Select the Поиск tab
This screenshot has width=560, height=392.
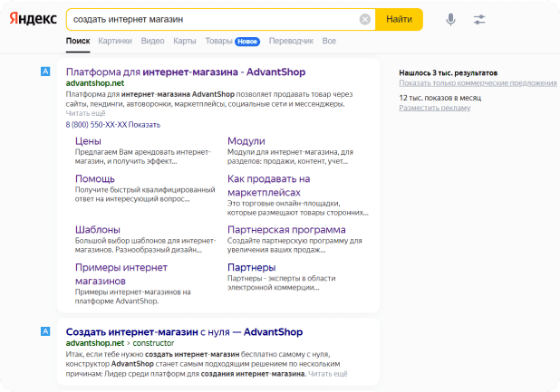coord(78,41)
